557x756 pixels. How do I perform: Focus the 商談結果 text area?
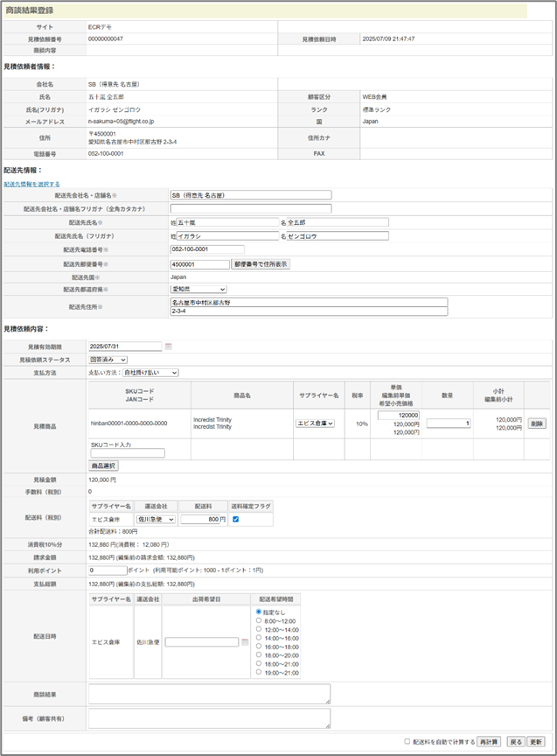(209, 694)
